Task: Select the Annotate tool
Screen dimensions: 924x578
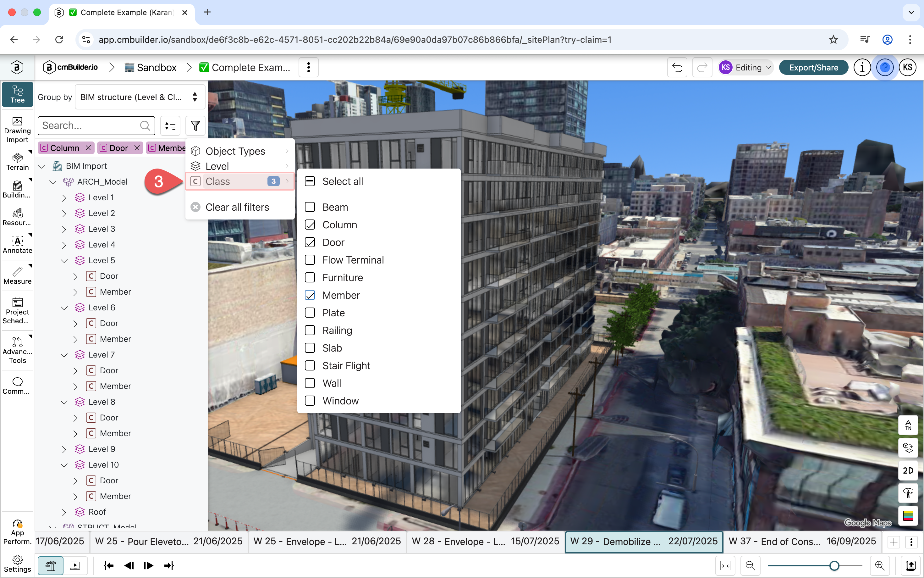Action: pyautogui.click(x=18, y=245)
